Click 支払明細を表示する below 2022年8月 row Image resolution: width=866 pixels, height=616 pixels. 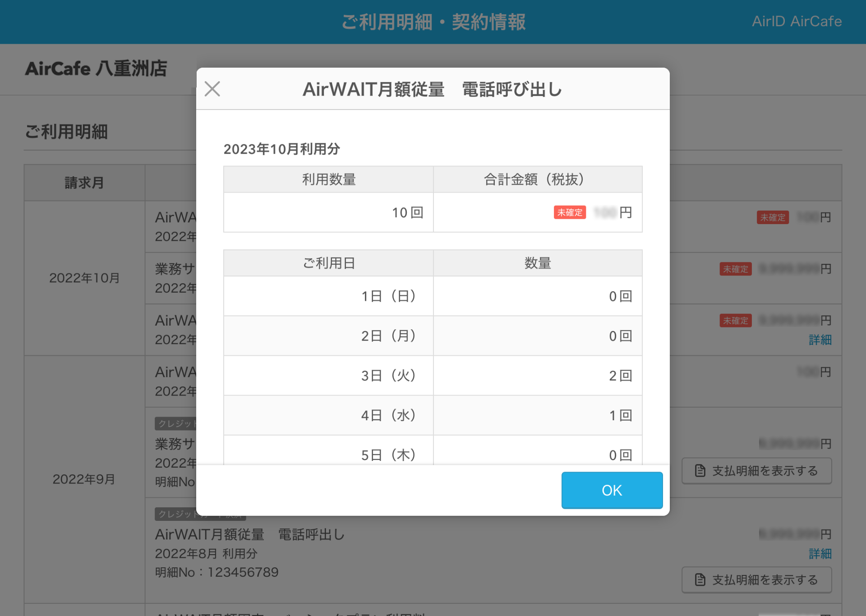coord(756,579)
